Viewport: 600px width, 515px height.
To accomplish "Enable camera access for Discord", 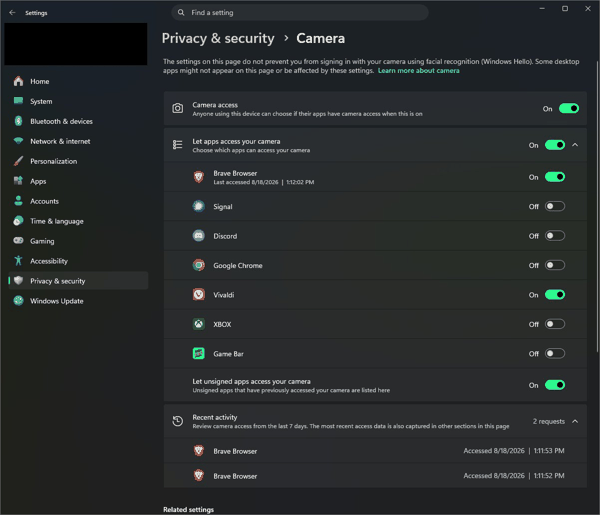I will [555, 236].
